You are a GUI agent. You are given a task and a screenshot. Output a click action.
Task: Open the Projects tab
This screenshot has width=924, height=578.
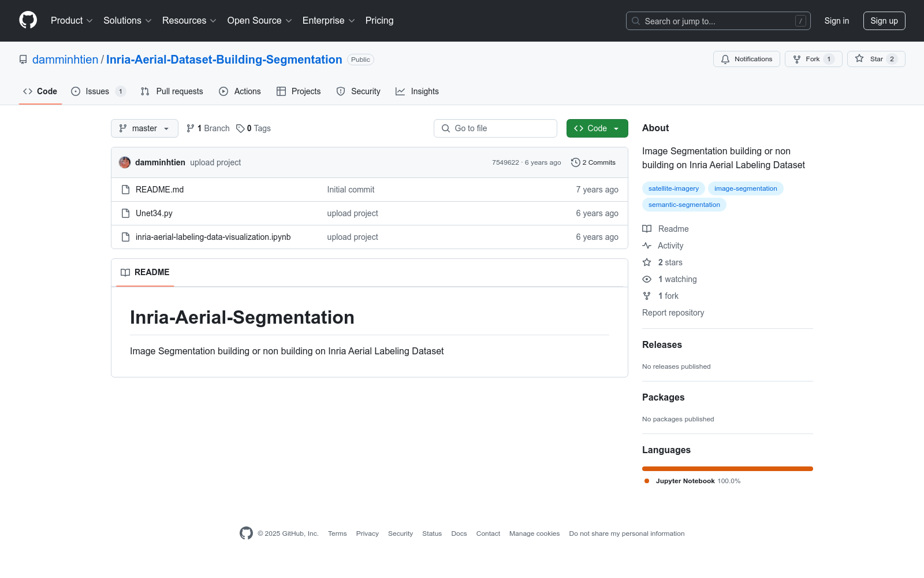299,91
